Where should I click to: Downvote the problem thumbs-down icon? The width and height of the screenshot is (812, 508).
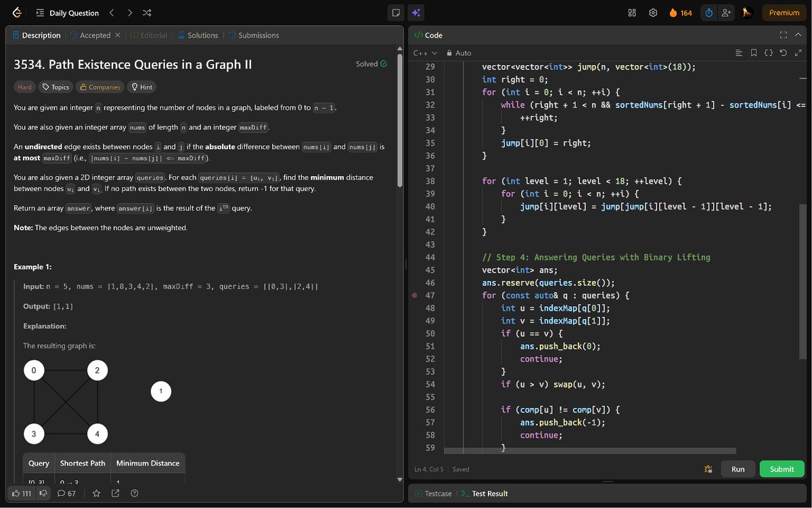coord(43,493)
